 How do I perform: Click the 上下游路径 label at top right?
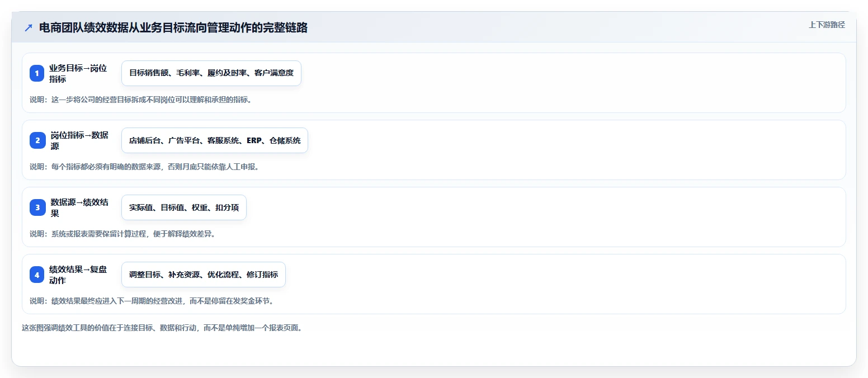(x=827, y=25)
